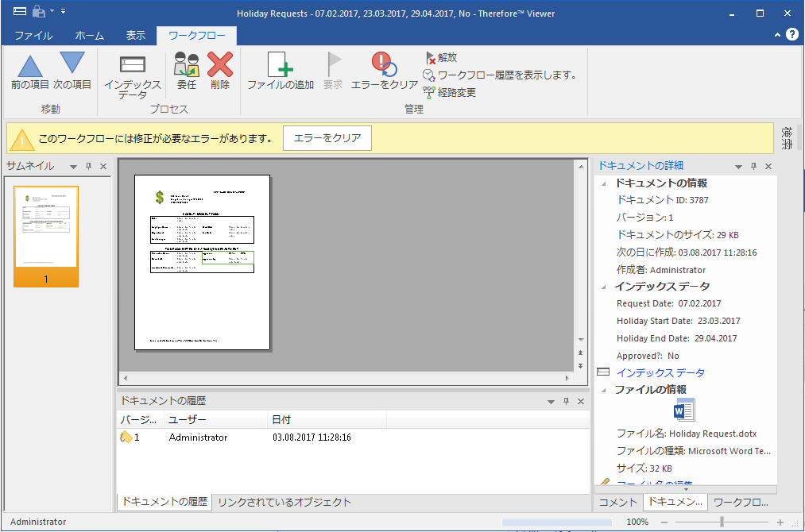Click the バージ... column header

pos(140,420)
